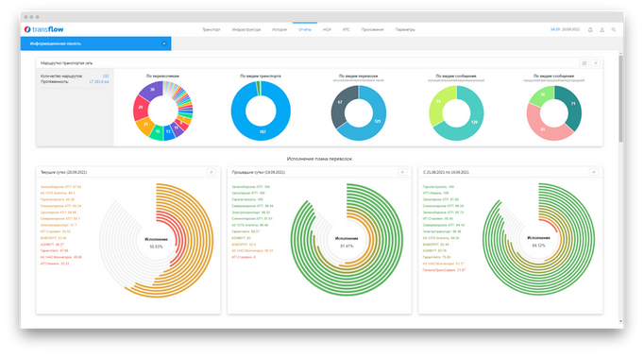Click the layout icon in Маршрутно-транспортная сеть card

point(584,63)
